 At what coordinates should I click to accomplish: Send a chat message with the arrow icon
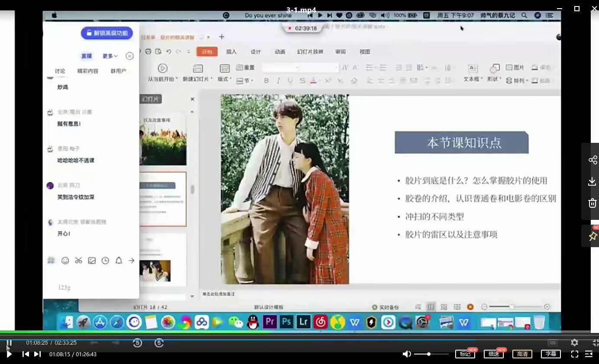[x=131, y=261]
